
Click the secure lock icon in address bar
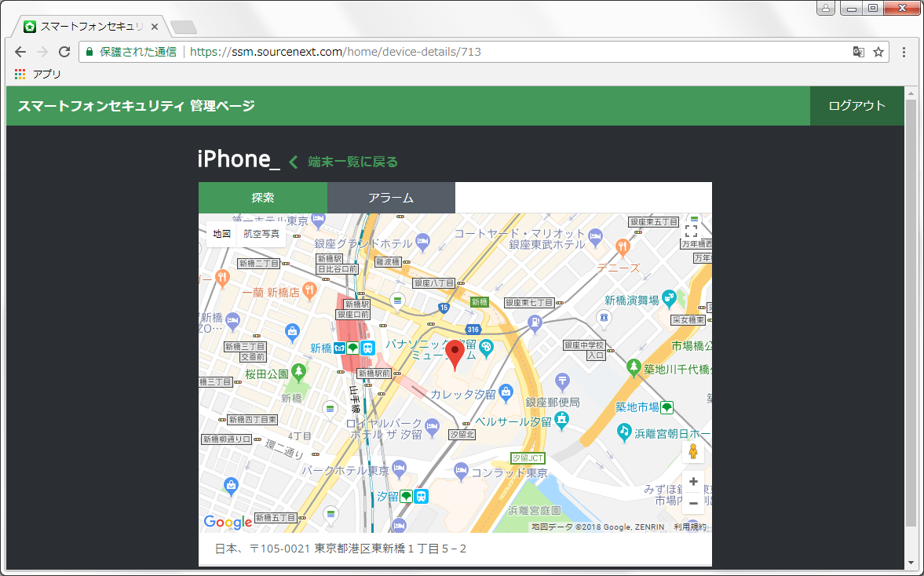point(89,52)
